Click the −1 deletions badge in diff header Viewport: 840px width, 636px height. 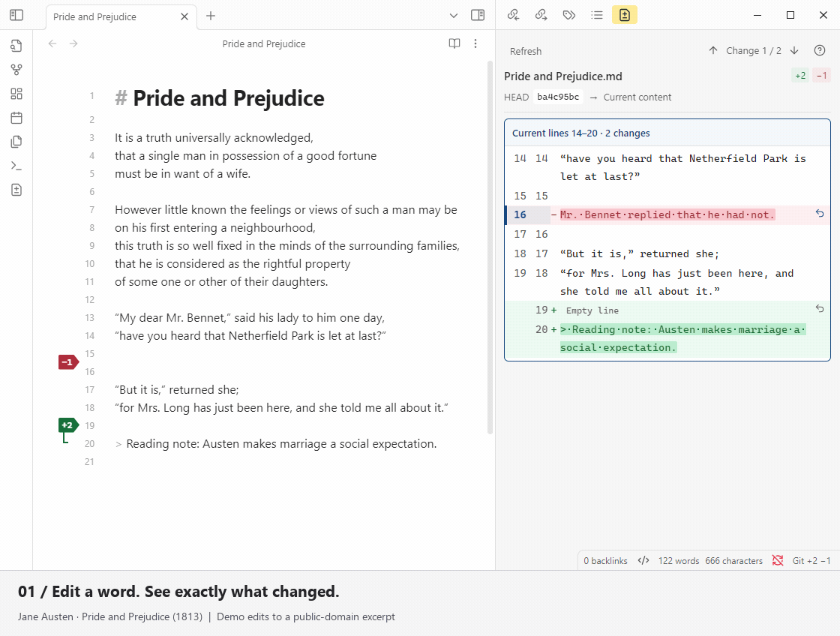pos(821,76)
